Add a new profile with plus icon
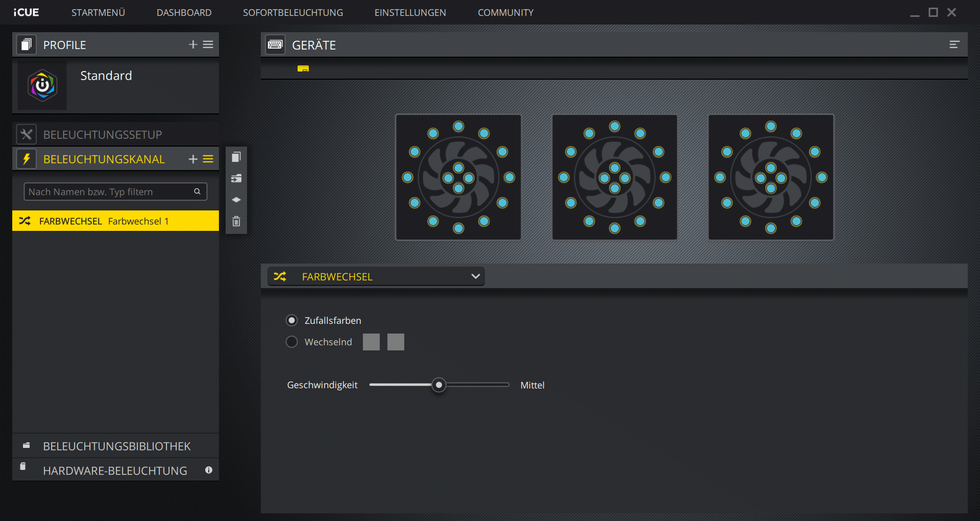 193,45
